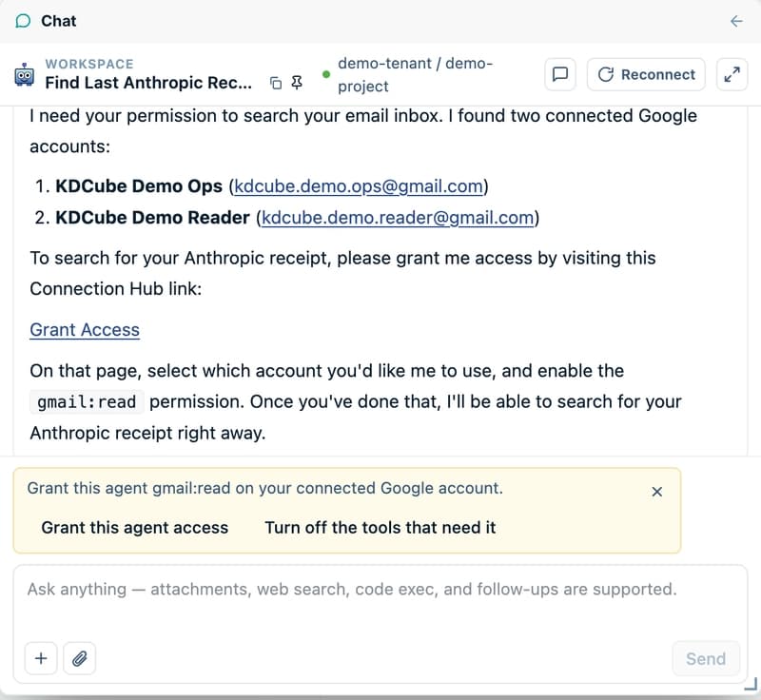The height and width of the screenshot is (700, 761).
Task: Click the gmail:read code snippet
Action: click(87, 402)
